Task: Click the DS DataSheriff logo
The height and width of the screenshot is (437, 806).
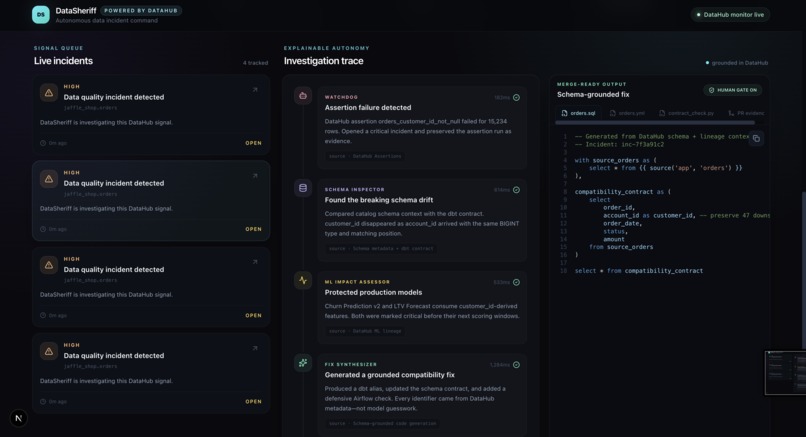Action: click(41, 14)
